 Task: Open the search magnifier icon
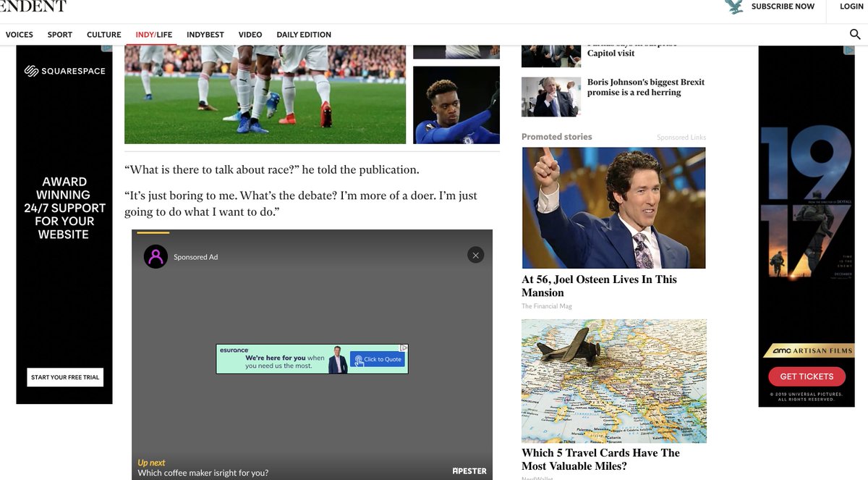click(x=855, y=34)
